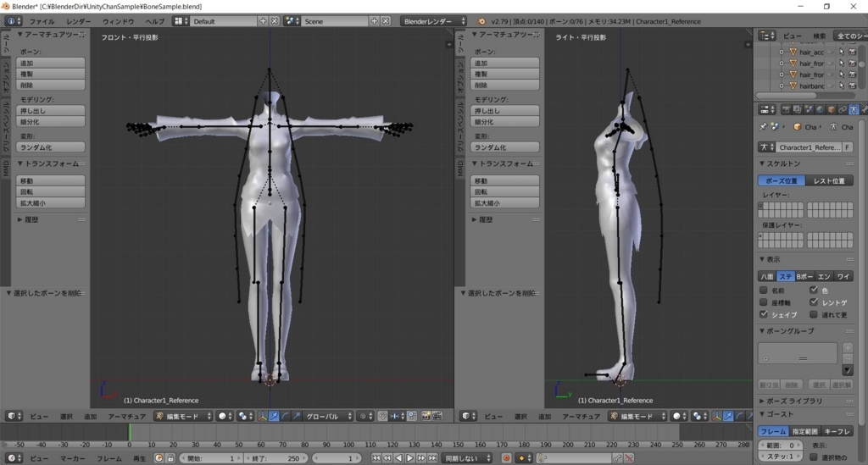Click 回転 rotate button in right tool shelf
Viewport: 868px width, 465px height.
click(505, 192)
